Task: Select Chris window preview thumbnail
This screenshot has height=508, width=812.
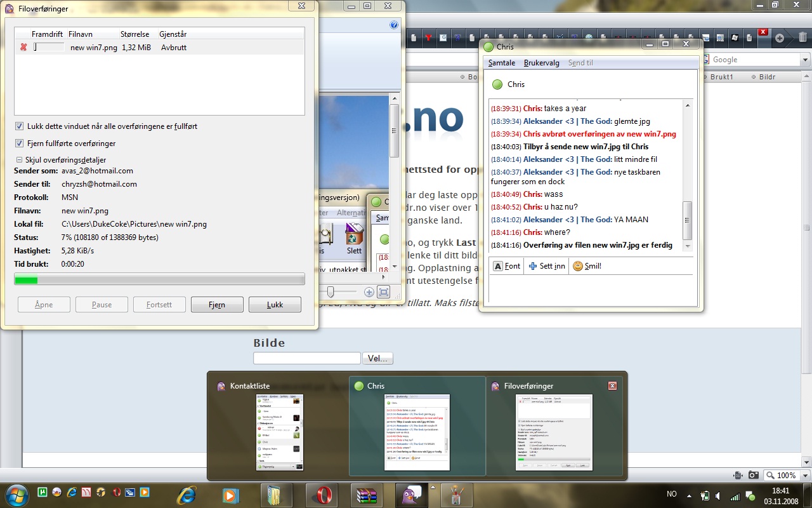Action: click(x=417, y=432)
